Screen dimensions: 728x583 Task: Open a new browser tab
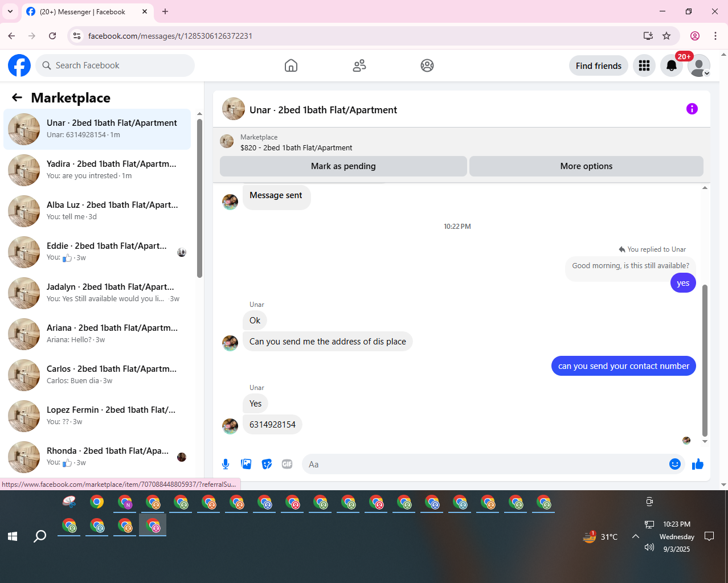coord(165,11)
